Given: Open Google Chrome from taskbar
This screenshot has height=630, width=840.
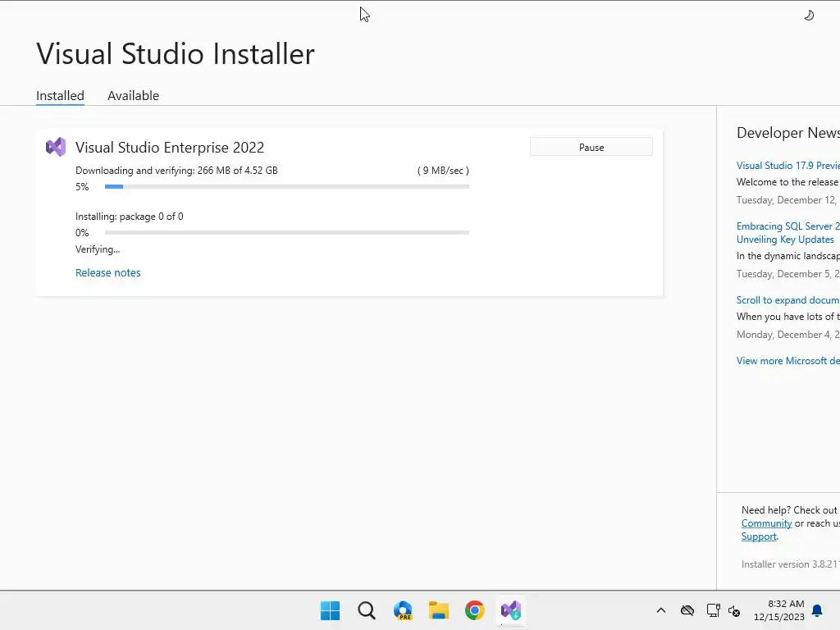Looking at the screenshot, I should tap(475, 610).
